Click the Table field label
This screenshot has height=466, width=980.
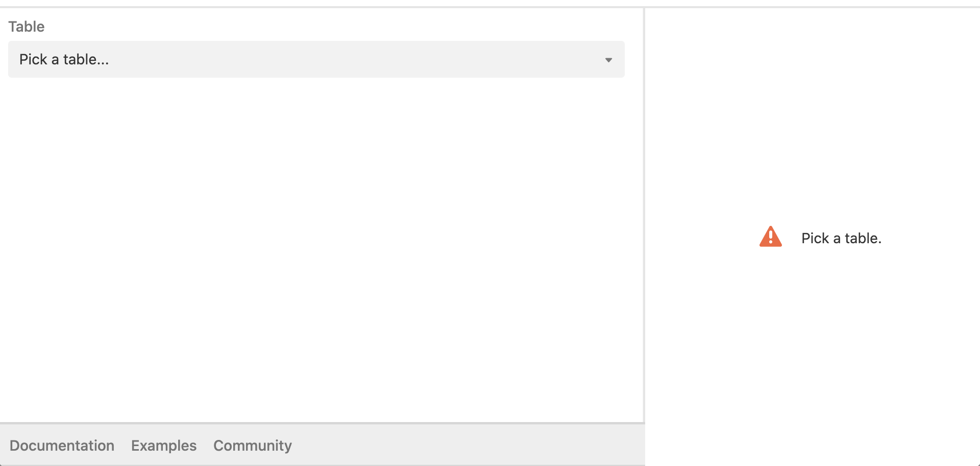point(26,27)
